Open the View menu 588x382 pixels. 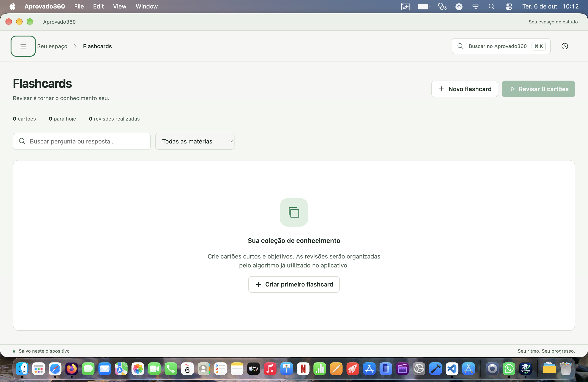coord(120,6)
